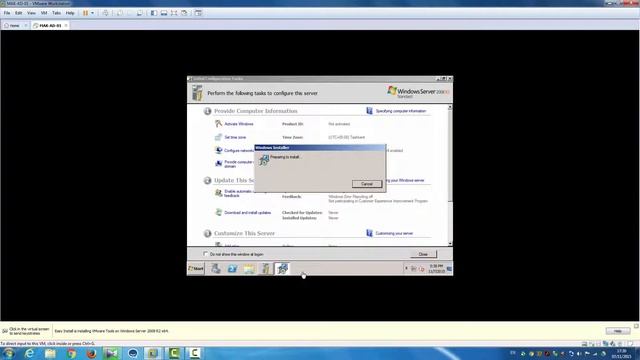The width and height of the screenshot is (640, 360).
Task: Click the tasks window scrollbar down arrow
Action: 450,244
